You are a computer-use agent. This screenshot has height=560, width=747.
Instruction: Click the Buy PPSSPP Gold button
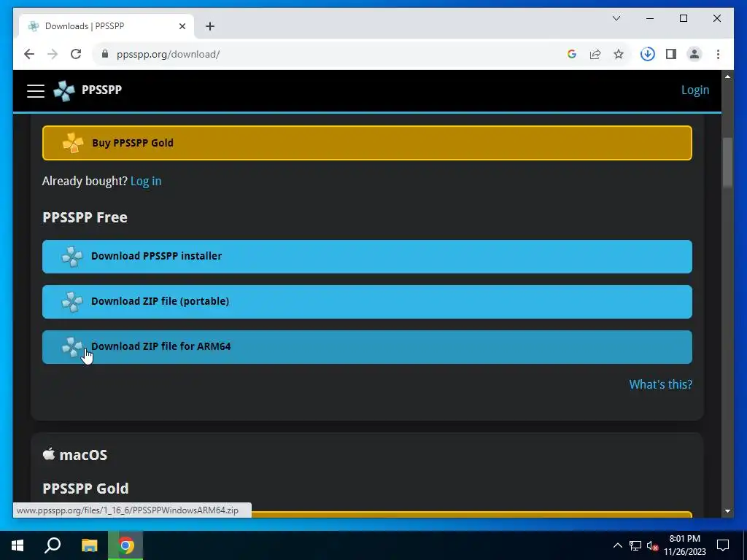tap(367, 143)
